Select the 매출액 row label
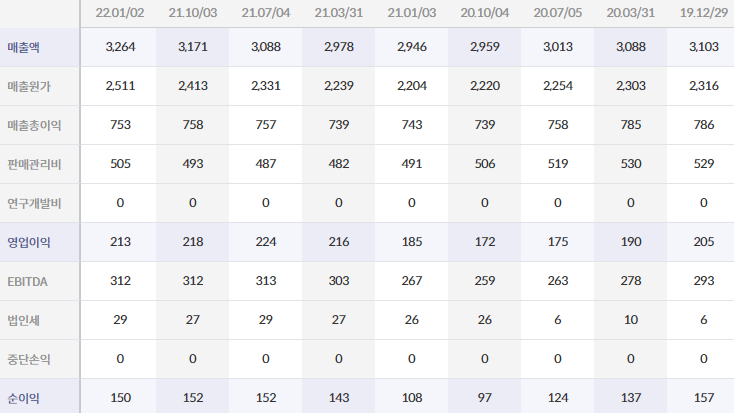Screen dimensions: 734x413 click(x=23, y=47)
